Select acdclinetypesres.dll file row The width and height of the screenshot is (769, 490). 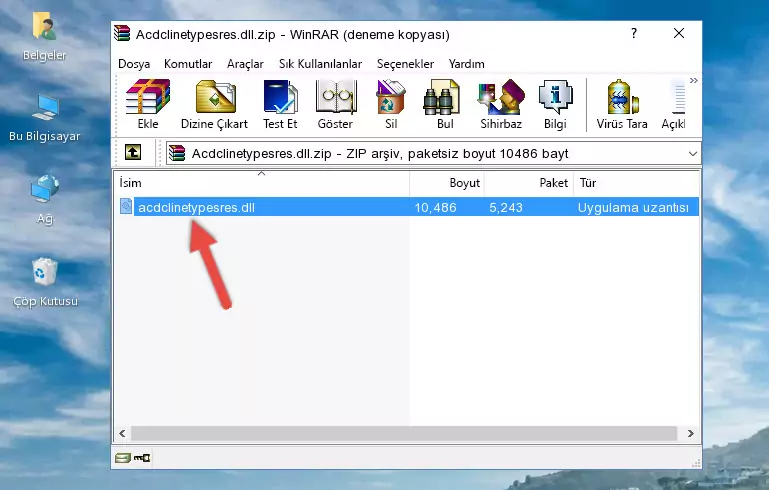(408, 207)
